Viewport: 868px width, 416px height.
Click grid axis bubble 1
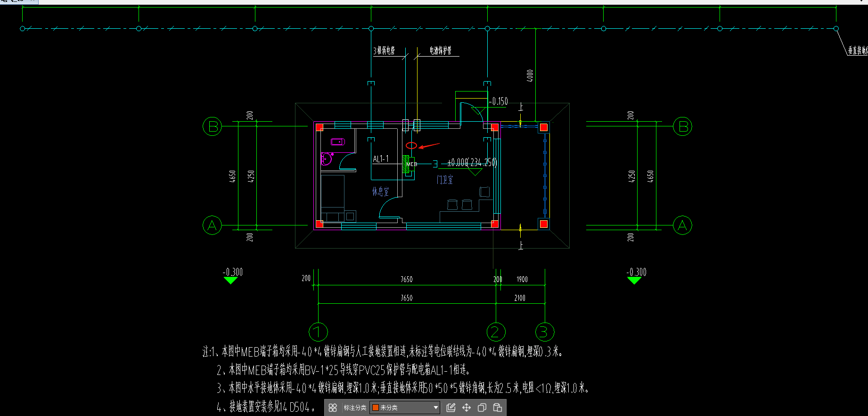pyautogui.click(x=318, y=332)
